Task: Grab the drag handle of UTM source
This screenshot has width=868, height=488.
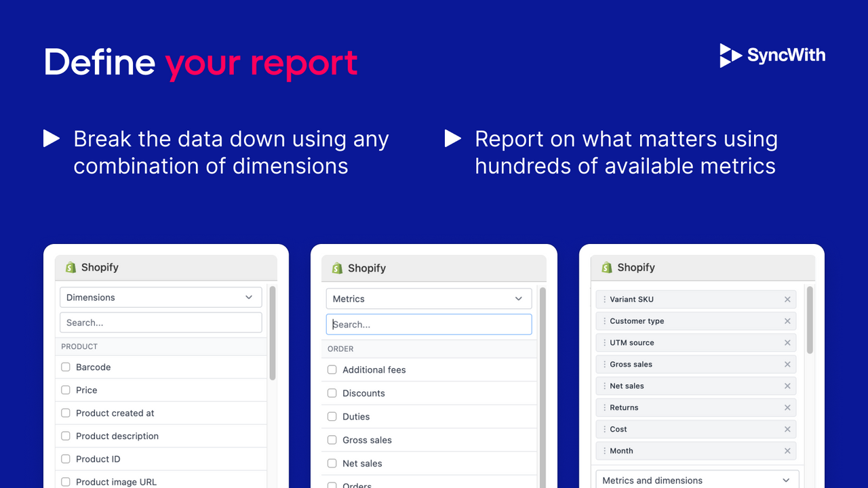Action: [x=604, y=342]
